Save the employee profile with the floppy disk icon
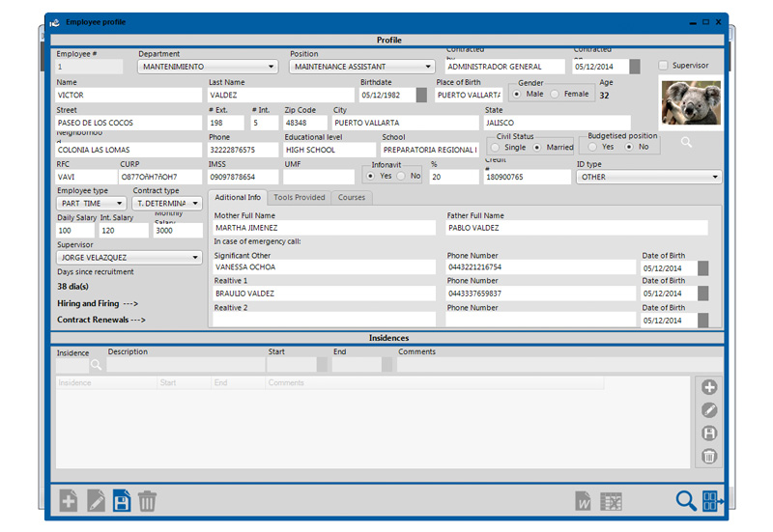The height and width of the screenshot is (532, 773). (x=122, y=500)
